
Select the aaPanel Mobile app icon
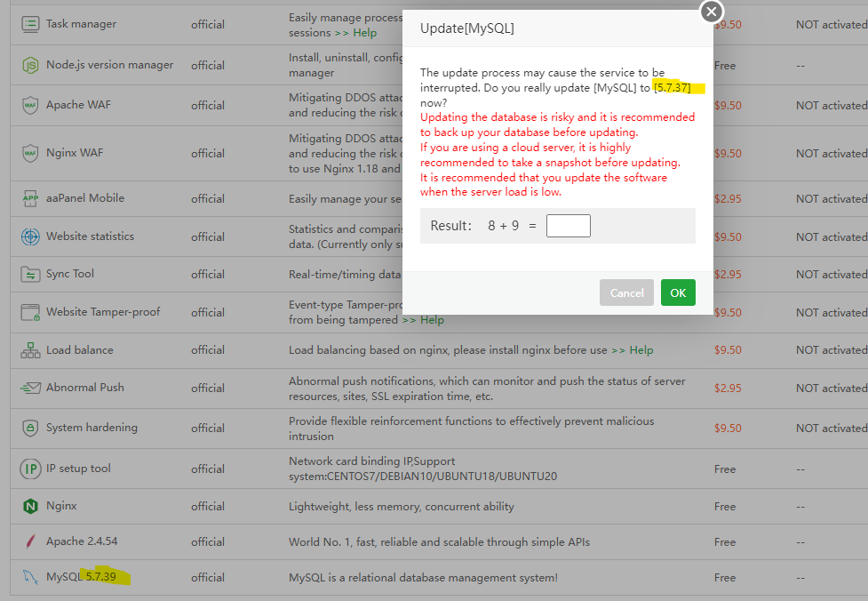28,198
